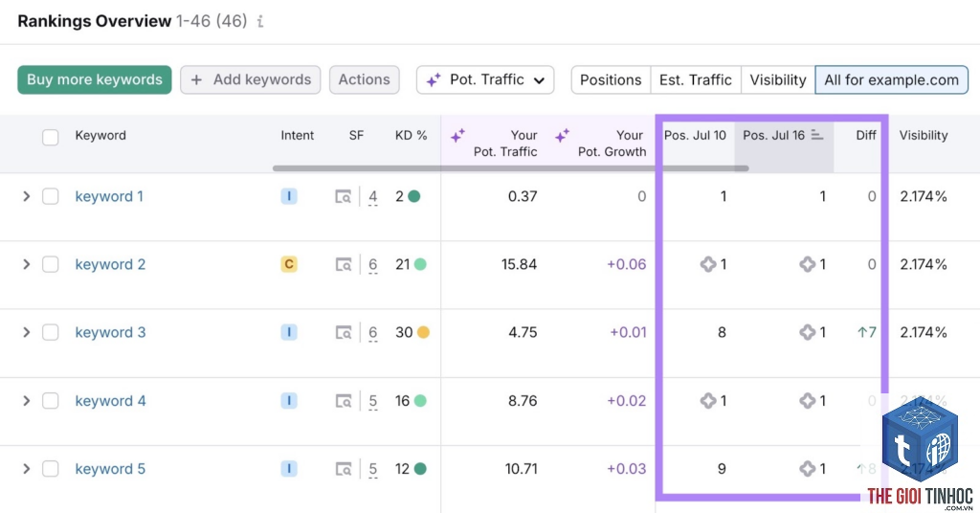The height and width of the screenshot is (513, 980).
Task: Click keyword 4 Jul 10 SERP feature position icon
Action: tap(707, 400)
